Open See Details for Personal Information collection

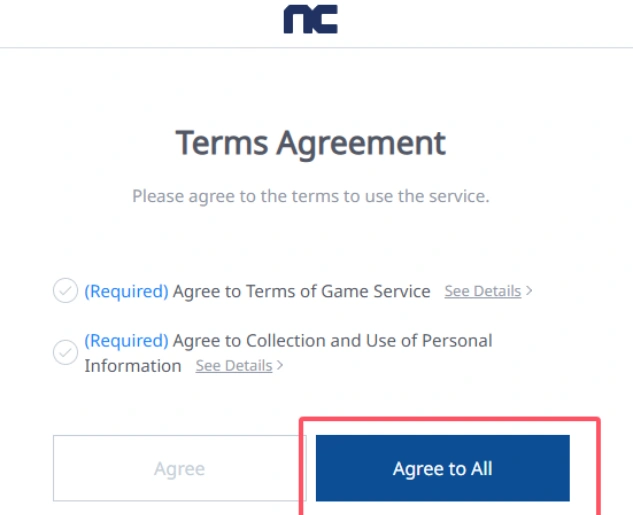coord(234,366)
